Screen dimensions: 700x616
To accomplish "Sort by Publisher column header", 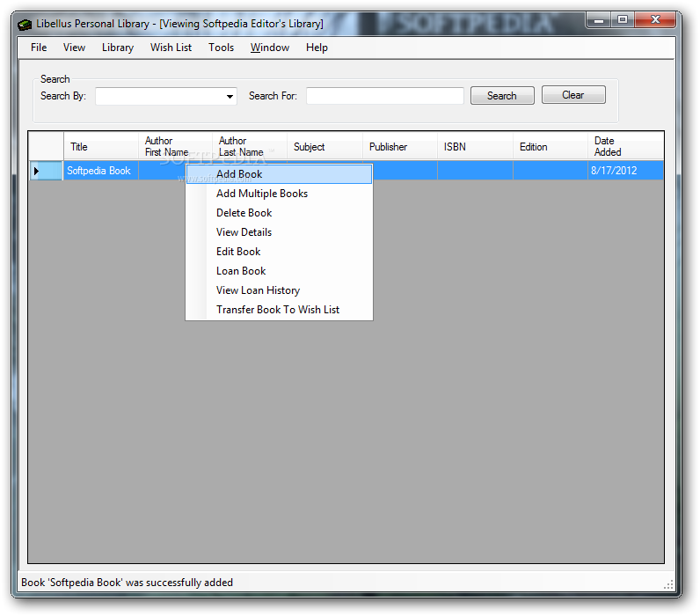I will coord(400,146).
